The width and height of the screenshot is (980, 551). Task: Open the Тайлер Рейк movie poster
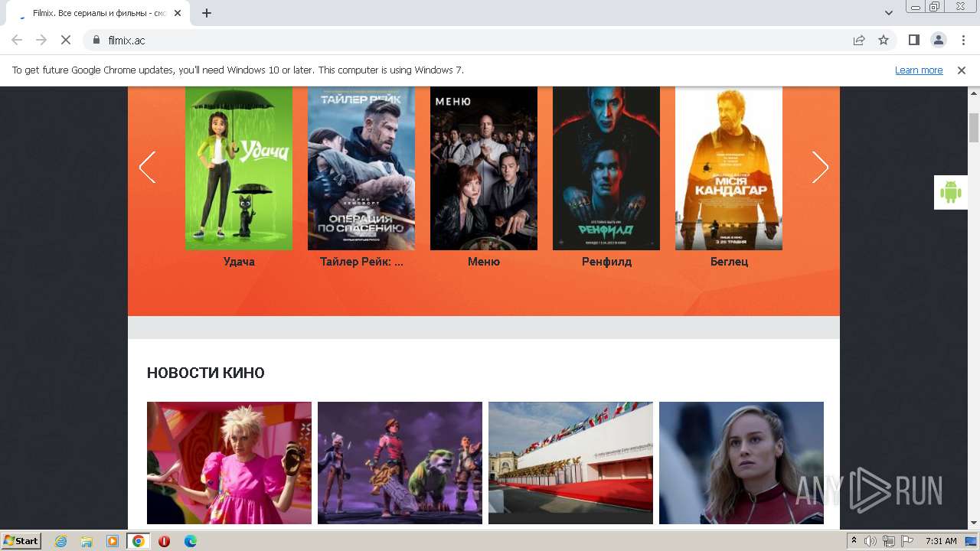pyautogui.click(x=361, y=168)
